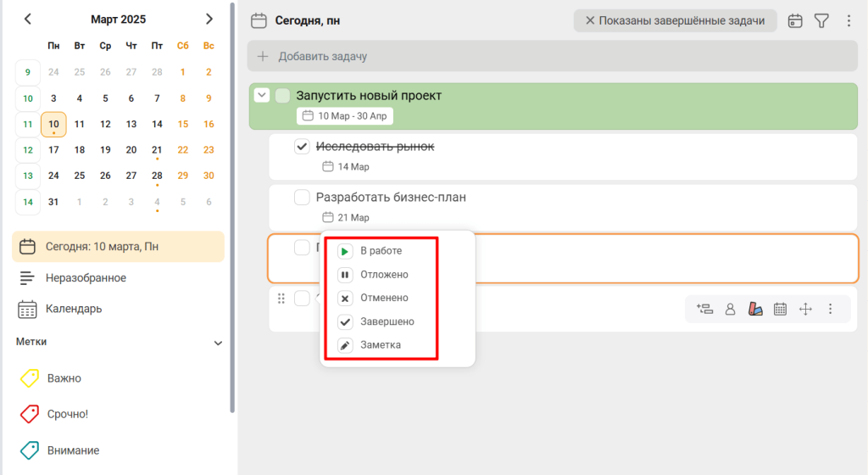Click the filter funnel icon

821,21
